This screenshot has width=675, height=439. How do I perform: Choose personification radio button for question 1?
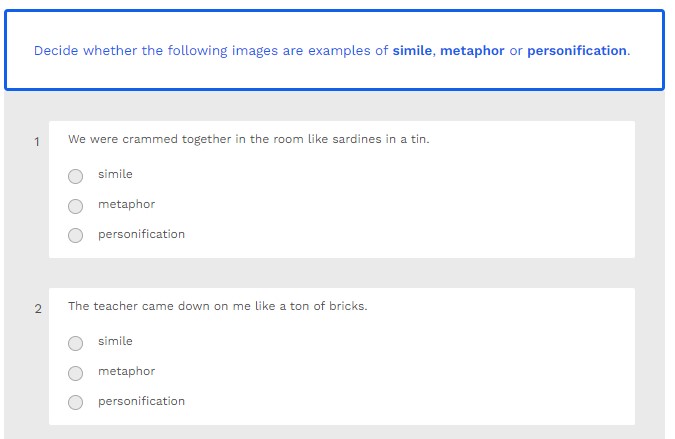click(x=76, y=236)
